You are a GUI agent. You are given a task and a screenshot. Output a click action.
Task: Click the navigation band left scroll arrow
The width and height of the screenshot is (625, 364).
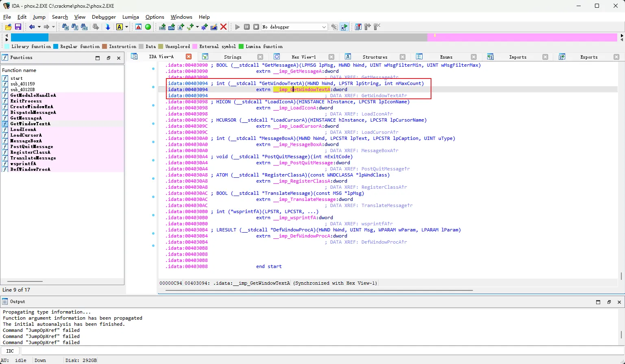point(6,36)
